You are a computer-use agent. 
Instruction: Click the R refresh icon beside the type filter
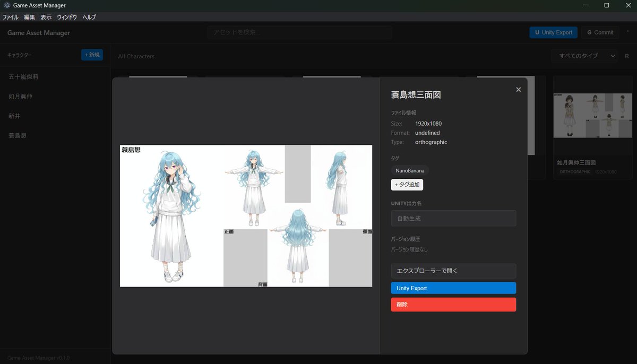coord(626,56)
